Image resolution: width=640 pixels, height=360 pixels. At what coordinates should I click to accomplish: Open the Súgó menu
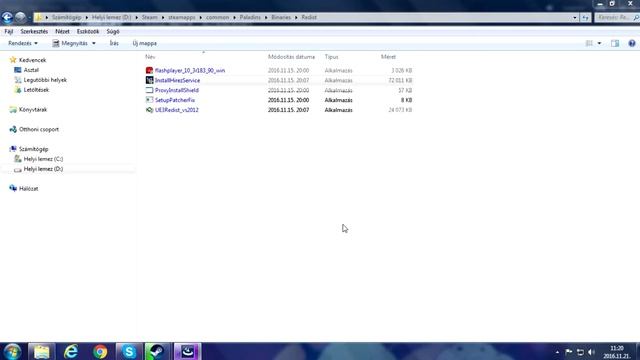pos(113,31)
